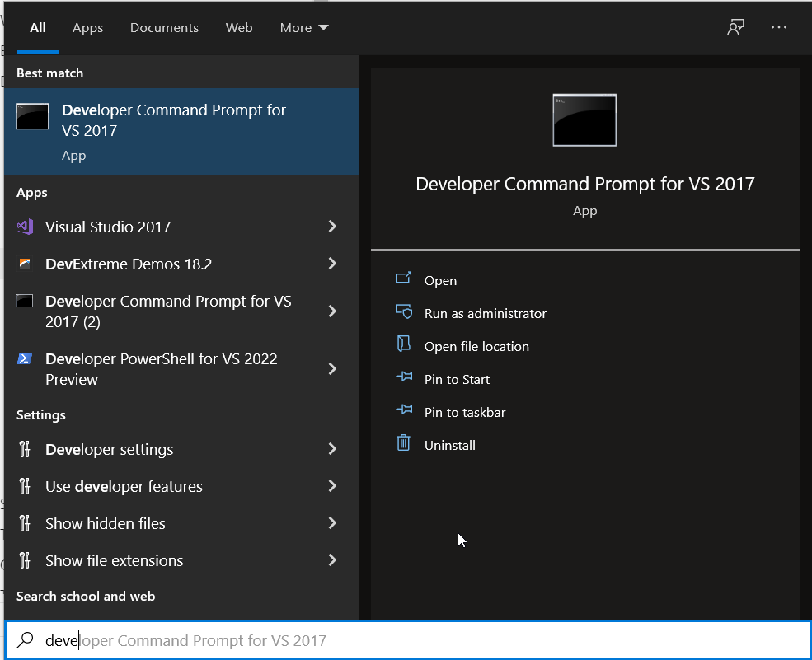
Task: Click the Show file extensions icon
Action: coord(25,560)
